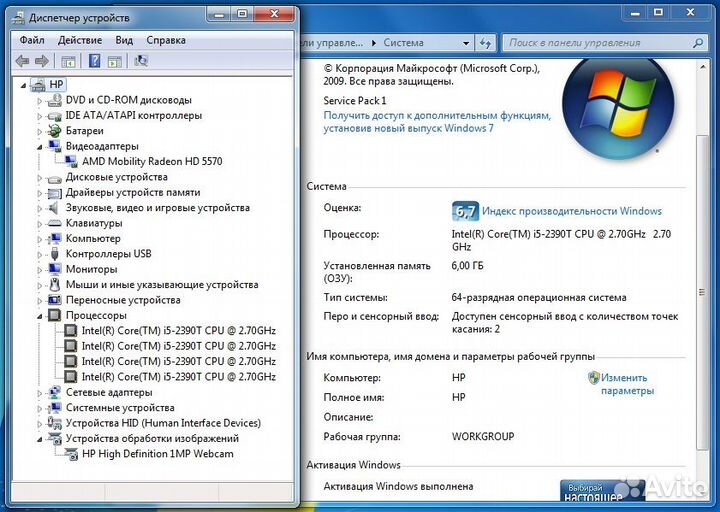Click the Service Pack 1 text
The width and height of the screenshot is (720, 512).
click(355, 101)
